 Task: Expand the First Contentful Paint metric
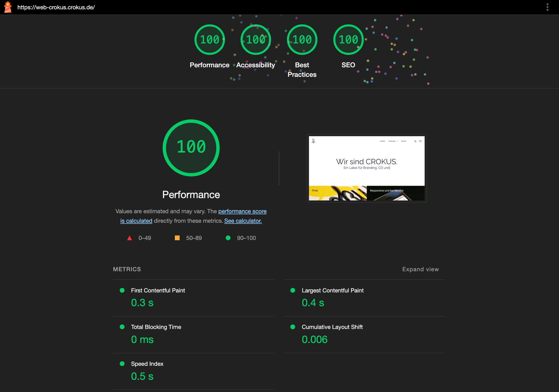tap(158, 291)
